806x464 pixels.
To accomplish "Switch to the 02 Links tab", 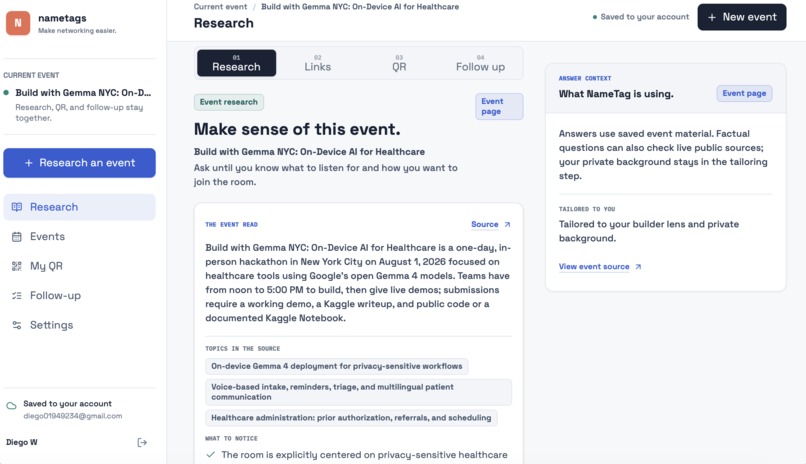I will pyautogui.click(x=318, y=63).
